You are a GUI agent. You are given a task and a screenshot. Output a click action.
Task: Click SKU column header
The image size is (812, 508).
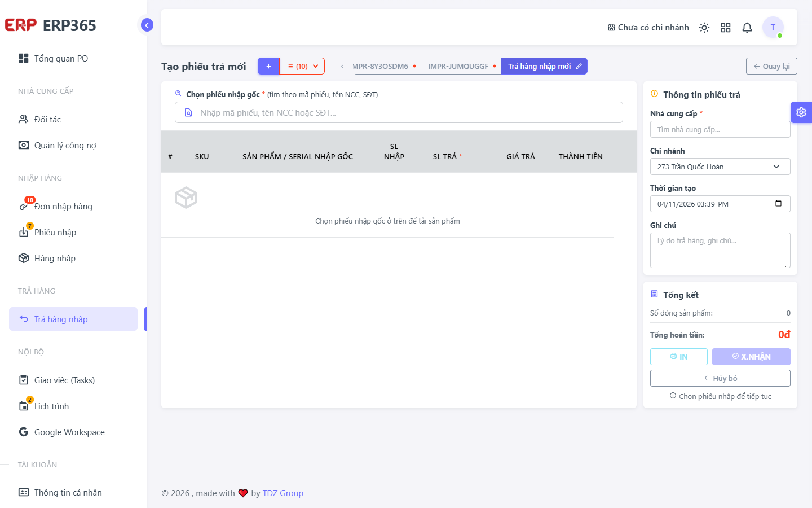pyautogui.click(x=202, y=156)
